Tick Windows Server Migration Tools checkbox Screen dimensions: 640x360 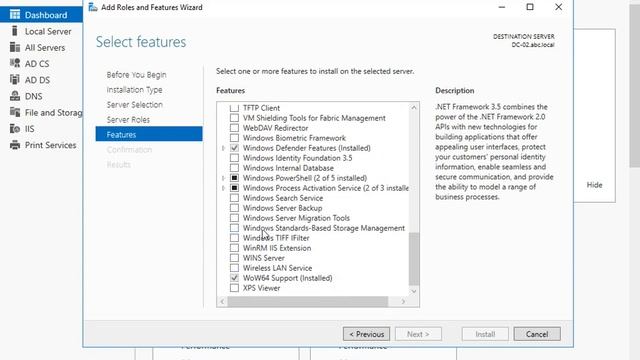click(234, 218)
